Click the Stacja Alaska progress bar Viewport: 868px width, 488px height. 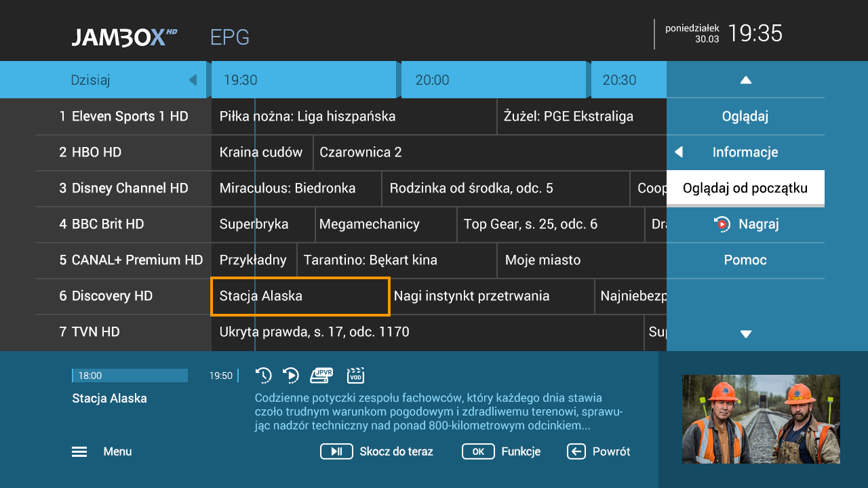point(130,375)
